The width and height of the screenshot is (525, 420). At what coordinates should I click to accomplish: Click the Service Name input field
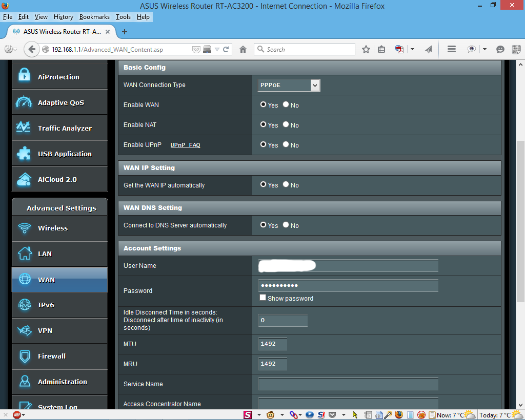(348, 384)
